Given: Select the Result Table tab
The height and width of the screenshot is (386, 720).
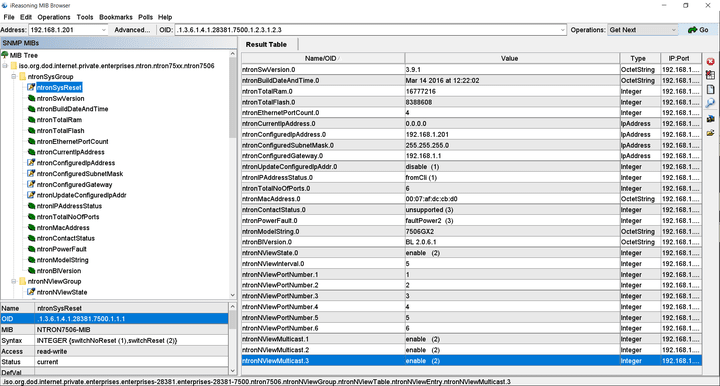Looking at the screenshot, I should (x=266, y=44).
